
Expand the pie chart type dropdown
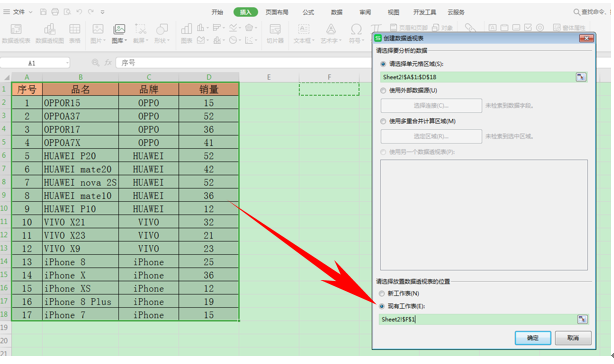tap(240, 40)
